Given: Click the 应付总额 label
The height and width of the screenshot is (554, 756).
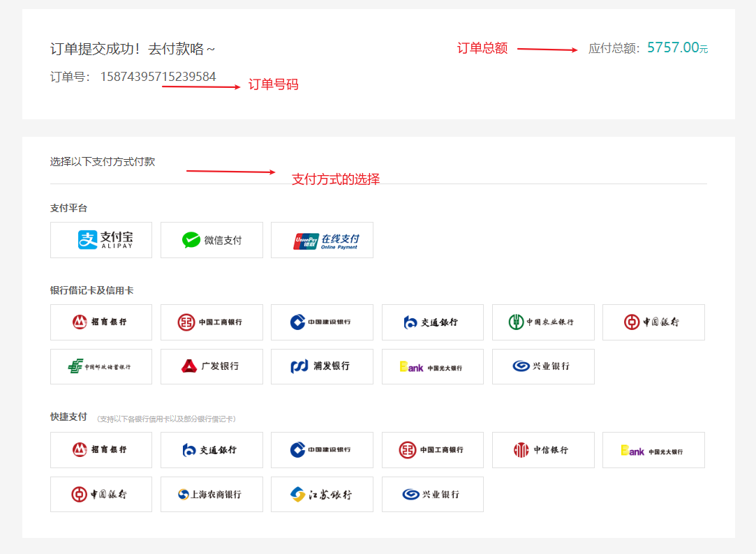Looking at the screenshot, I should [614, 48].
